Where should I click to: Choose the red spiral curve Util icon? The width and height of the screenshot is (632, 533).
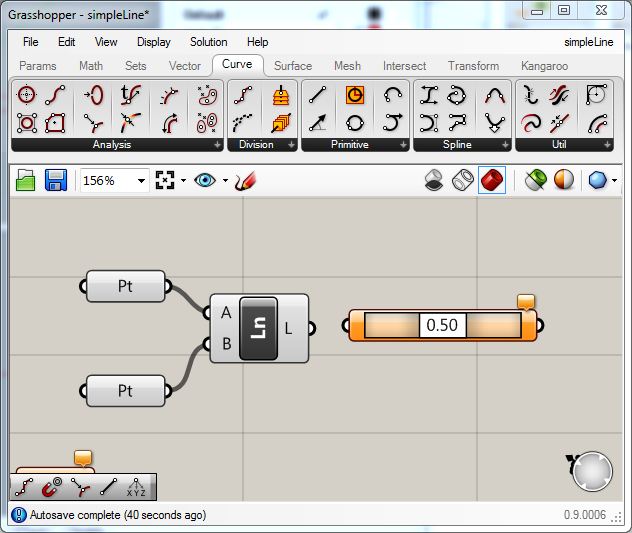pyautogui.click(x=530, y=123)
